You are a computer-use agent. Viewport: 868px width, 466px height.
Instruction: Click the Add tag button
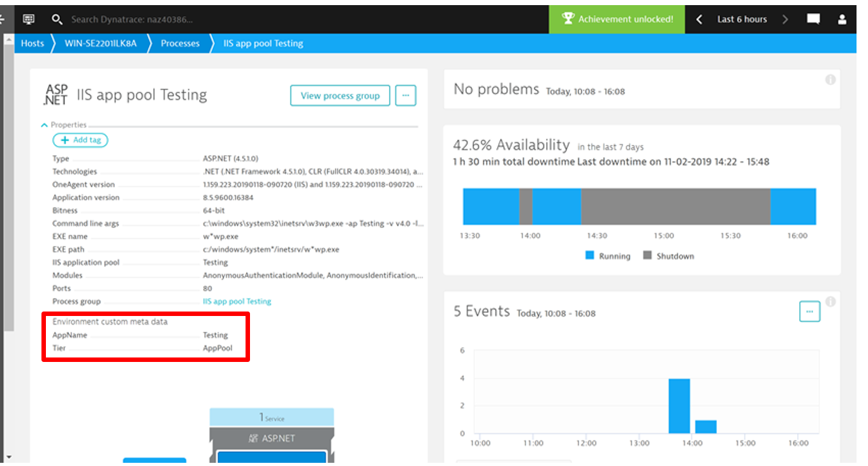pyautogui.click(x=80, y=140)
